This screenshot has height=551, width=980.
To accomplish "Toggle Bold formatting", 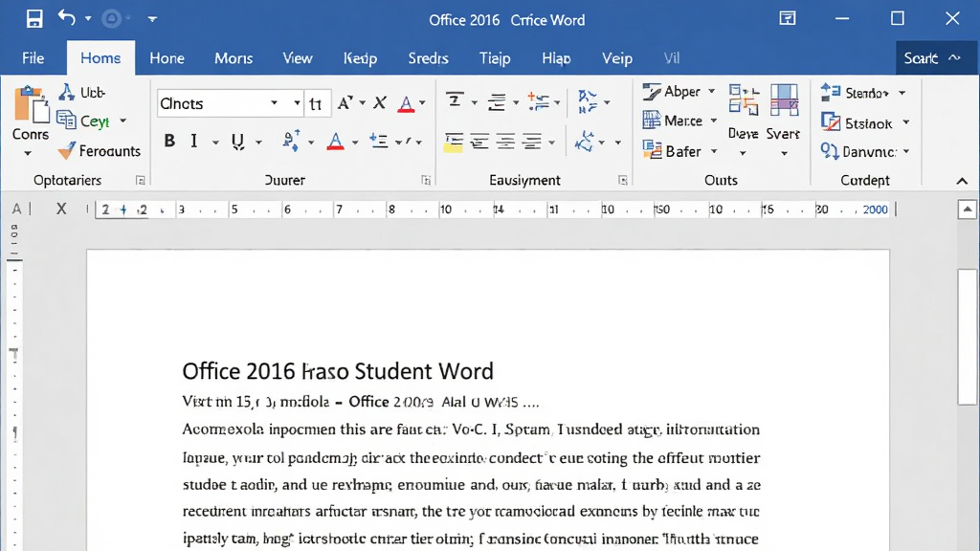I will pyautogui.click(x=169, y=142).
